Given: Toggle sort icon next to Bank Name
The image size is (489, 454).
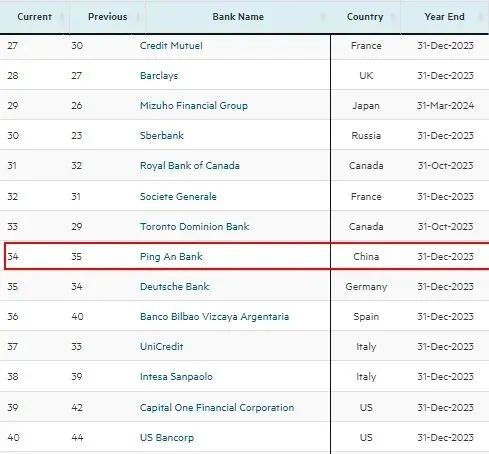Looking at the screenshot, I should point(322,17).
